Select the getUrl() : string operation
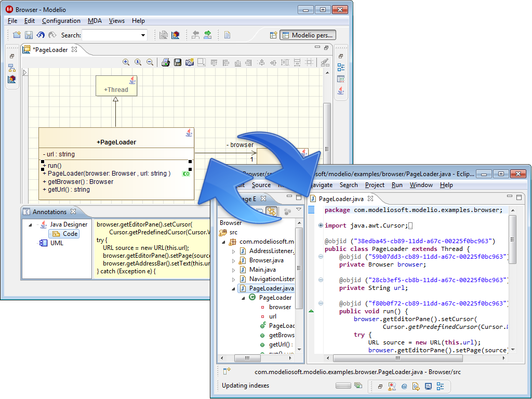 click(66, 189)
